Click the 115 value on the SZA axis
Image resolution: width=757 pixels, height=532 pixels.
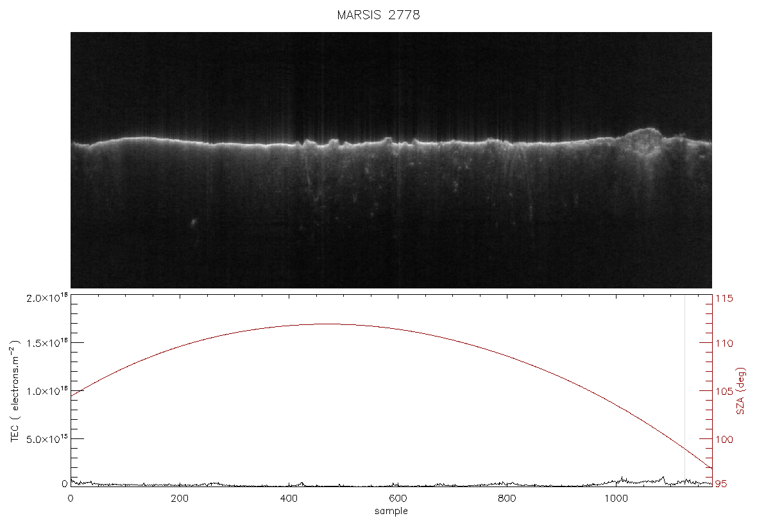tap(724, 299)
